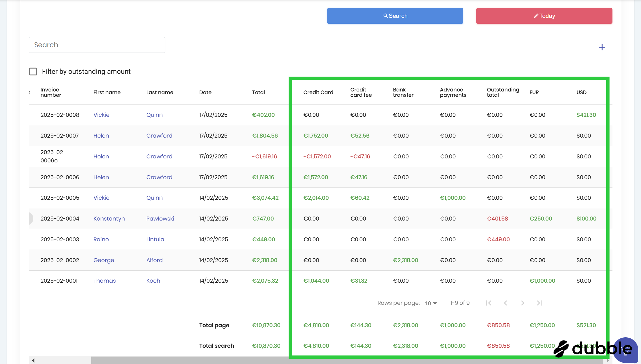Image resolution: width=641 pixels, height=364 pixels.
Task: Go to next page arrow
Action: (x=523, y=303)
